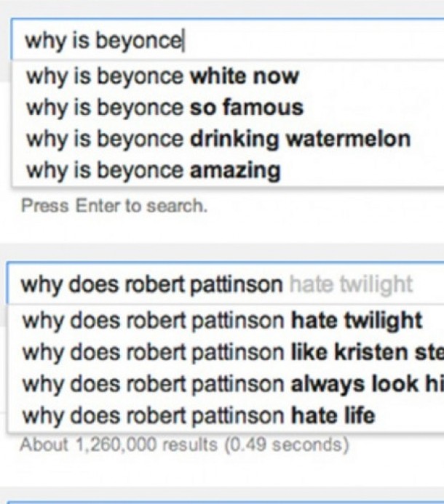The width and height of the screenshot is (444, 504).
Task: Pick "why is beyonce drinking watermelon" suggestion
Action: click(x=218, y=139)
